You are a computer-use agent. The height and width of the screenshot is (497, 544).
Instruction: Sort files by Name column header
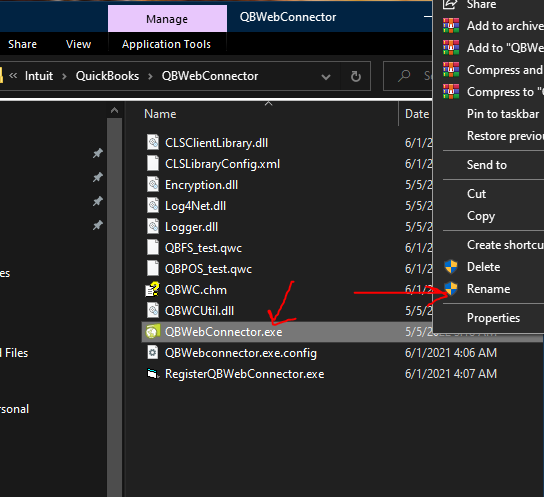160,114
